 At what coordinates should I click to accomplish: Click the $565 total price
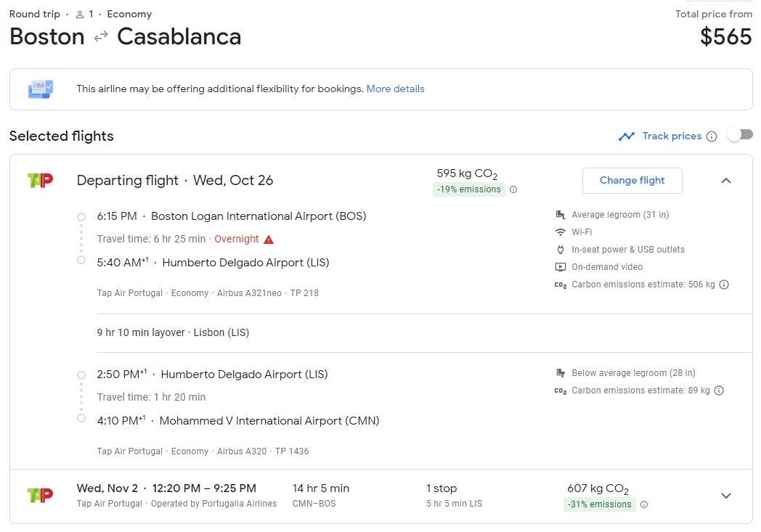(725, 37)
